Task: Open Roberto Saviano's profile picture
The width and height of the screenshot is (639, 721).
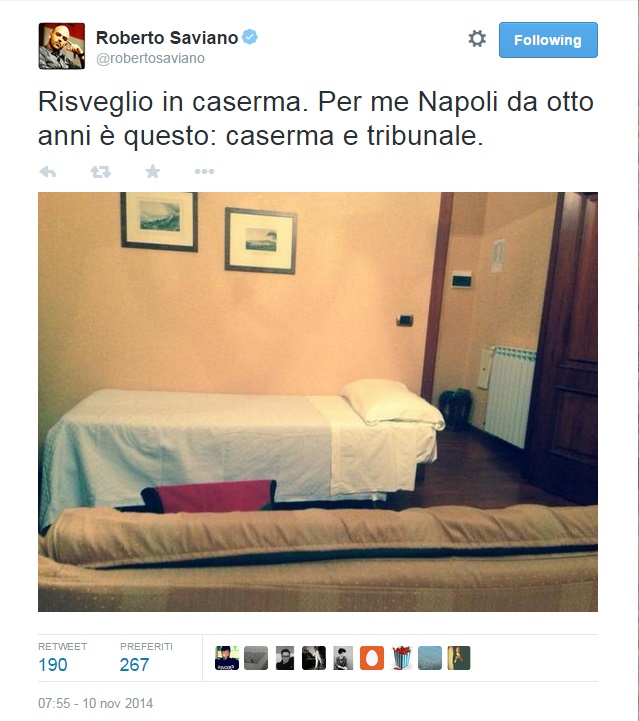Action: (x=62, y=46)
